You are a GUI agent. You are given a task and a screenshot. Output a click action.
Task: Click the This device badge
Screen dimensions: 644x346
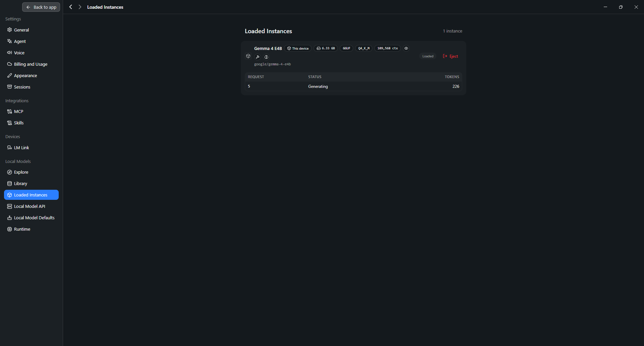click(298, 48)
